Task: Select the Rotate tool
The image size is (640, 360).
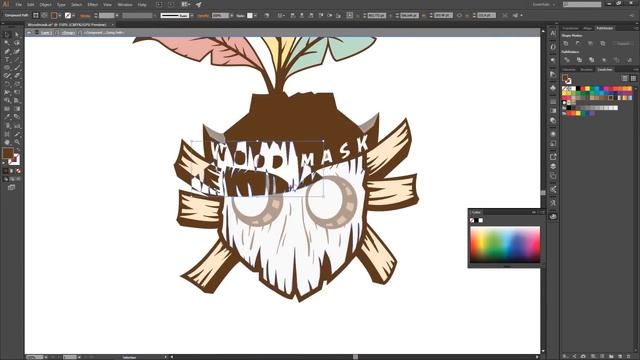Action: 7,84
